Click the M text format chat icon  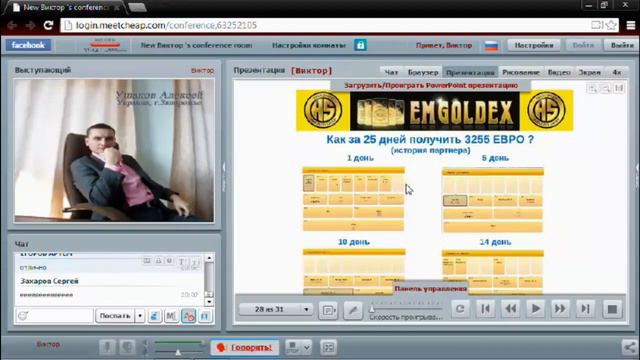(x=171, y=316)
